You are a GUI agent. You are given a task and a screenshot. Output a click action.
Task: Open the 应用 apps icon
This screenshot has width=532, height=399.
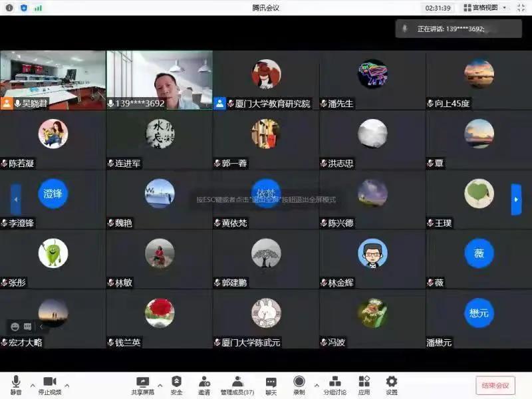coord(364,384)
